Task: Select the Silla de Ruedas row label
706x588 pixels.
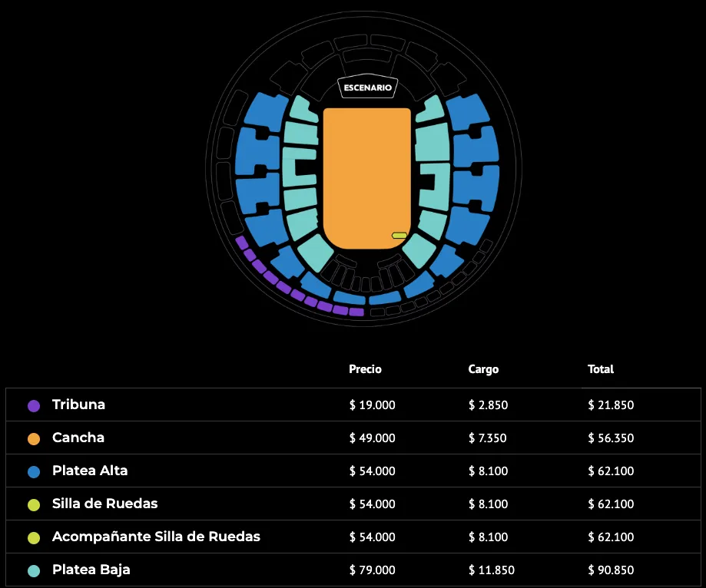Action: coord(104,504)
